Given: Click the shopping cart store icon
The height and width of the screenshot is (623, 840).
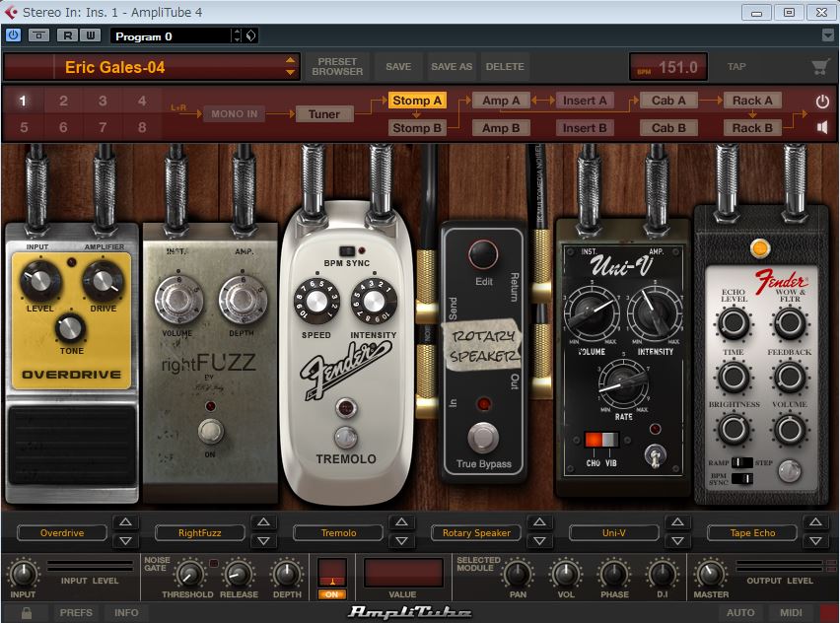Looking at the screenshot, I should 819,67.
